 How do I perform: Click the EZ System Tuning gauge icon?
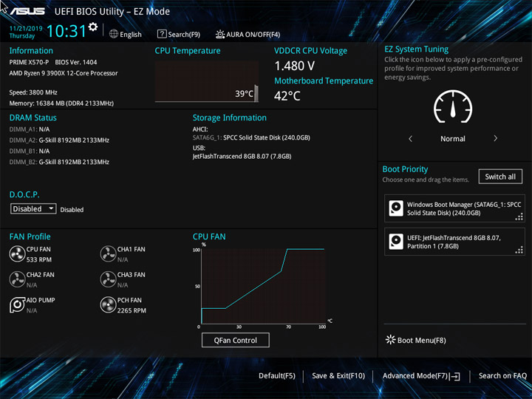coord(453,106)
